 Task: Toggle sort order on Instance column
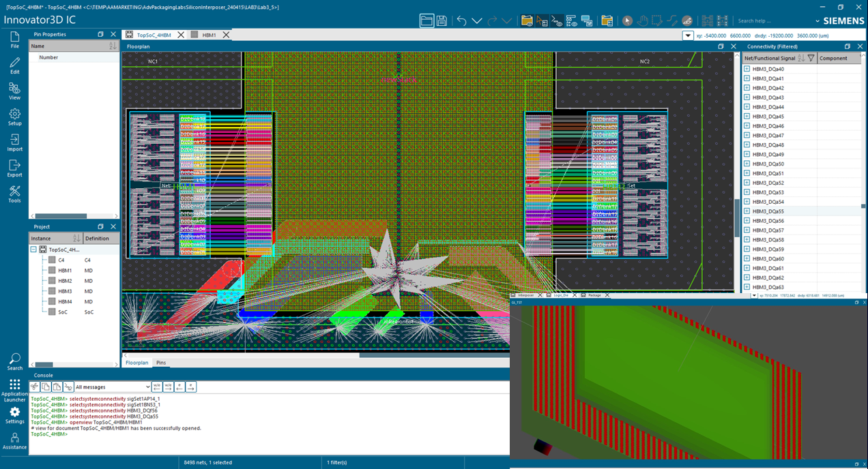(x=76, y=238)
